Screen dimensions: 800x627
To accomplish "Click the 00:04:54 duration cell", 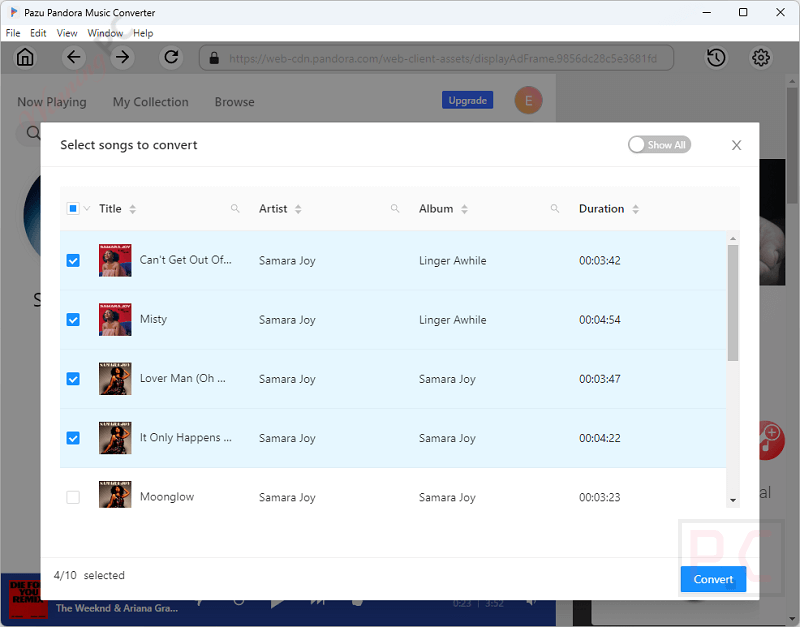I will tap(599, 320).
